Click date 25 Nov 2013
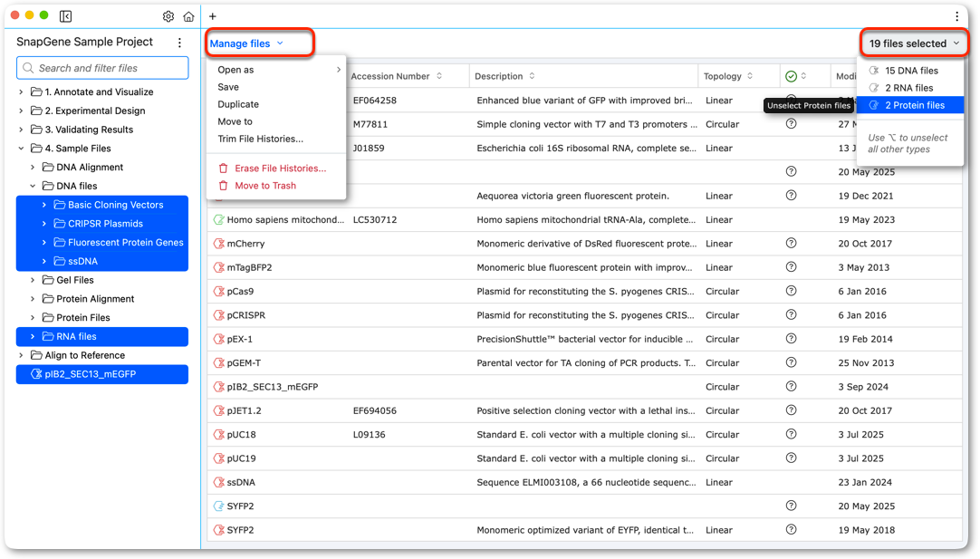Screen dimensions: 980x559 [866, 363]
